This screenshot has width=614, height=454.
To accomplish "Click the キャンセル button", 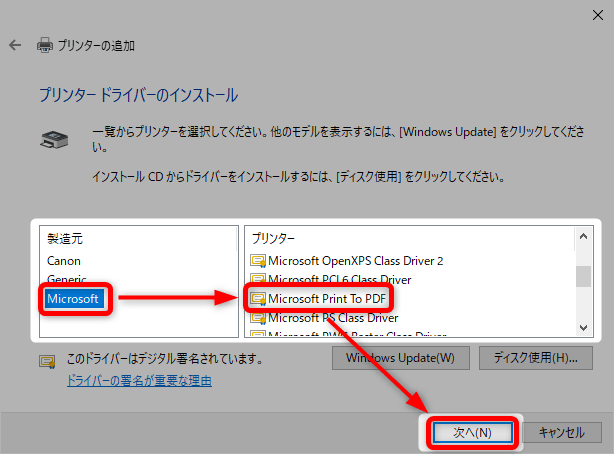I will [562, 432].
